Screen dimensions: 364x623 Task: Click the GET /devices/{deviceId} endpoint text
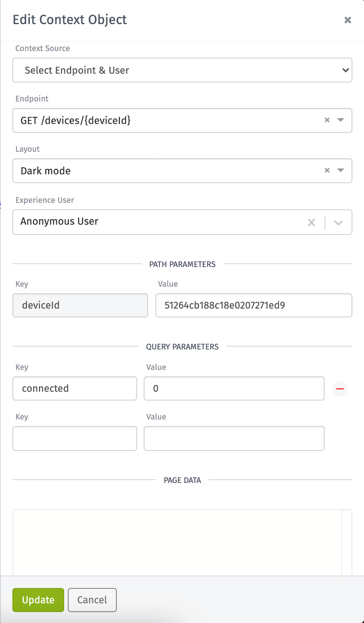coord(76,120)
